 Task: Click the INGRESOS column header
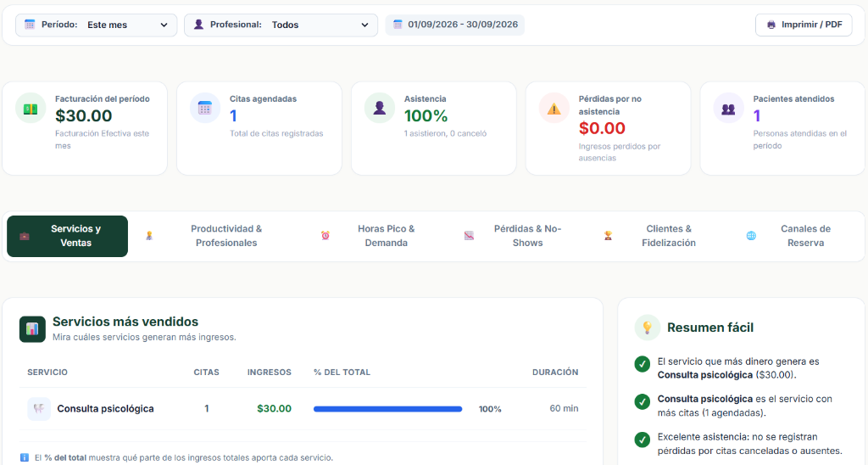269,373
